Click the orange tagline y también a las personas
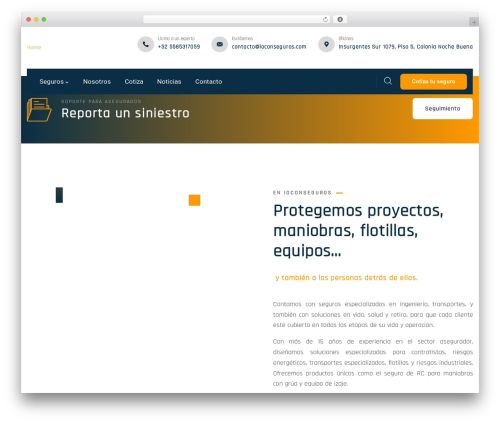This screenshot has height=423, width=500. click(x=346, y=277)
